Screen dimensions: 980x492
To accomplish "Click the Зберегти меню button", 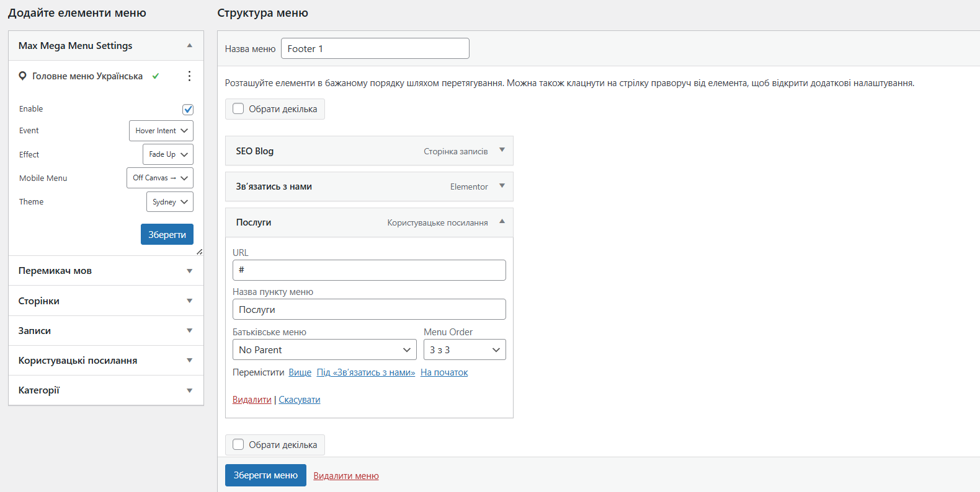I will coord(265,475).
